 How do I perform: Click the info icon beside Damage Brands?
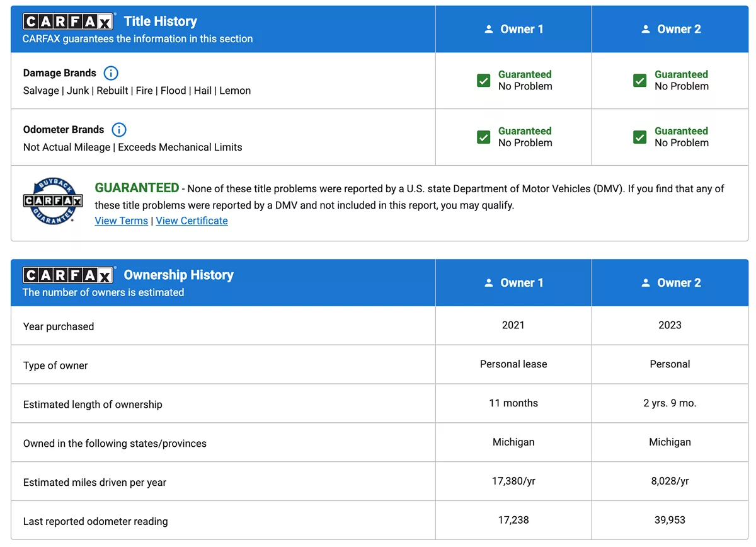pos(111,73)
